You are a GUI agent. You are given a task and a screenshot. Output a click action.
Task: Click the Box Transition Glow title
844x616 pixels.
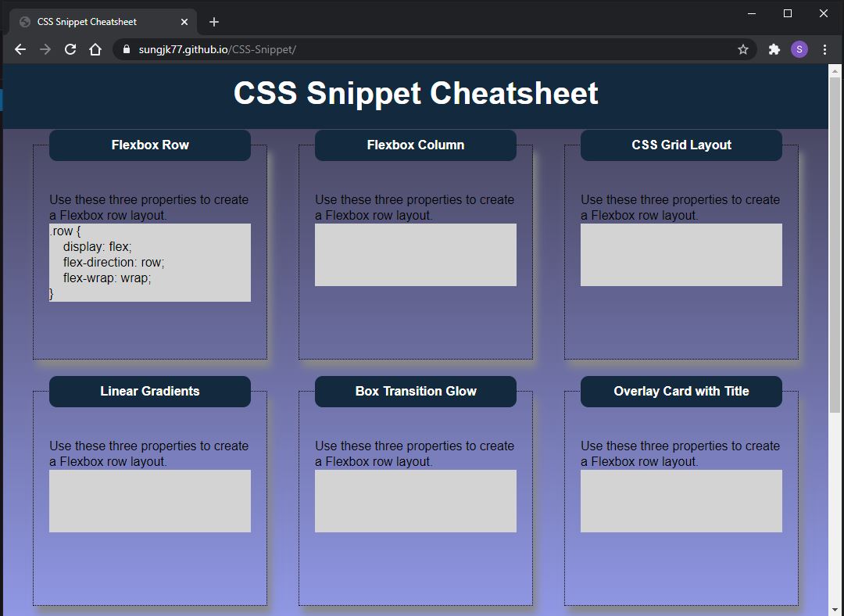pos(416,392)
